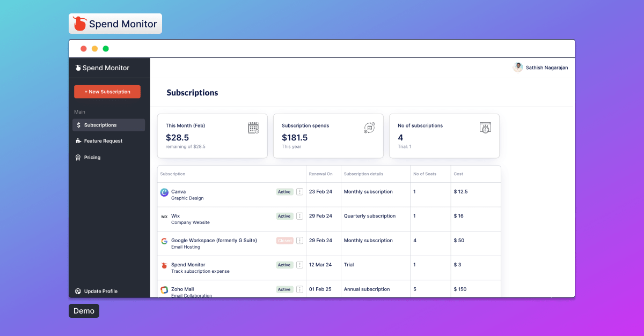Click the $ 12.5 cost cell

460,192
